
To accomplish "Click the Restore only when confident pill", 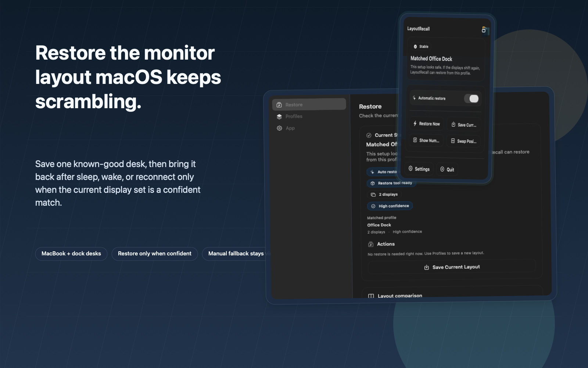I will [154, 254].
